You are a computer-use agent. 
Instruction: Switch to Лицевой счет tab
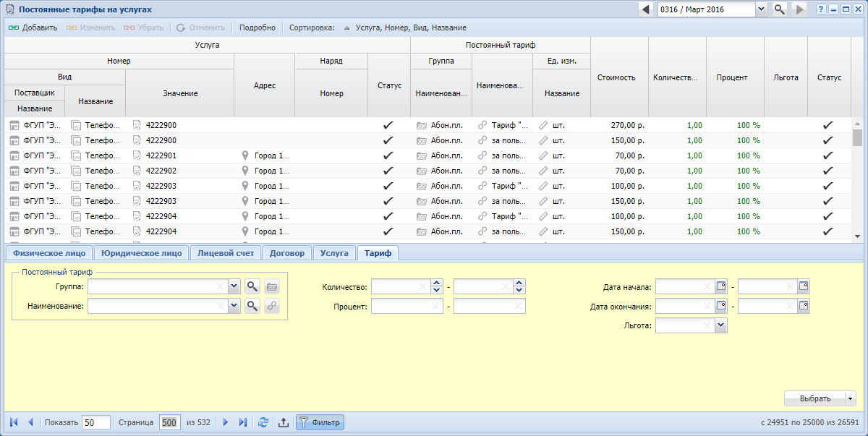[x=226, y=253]
